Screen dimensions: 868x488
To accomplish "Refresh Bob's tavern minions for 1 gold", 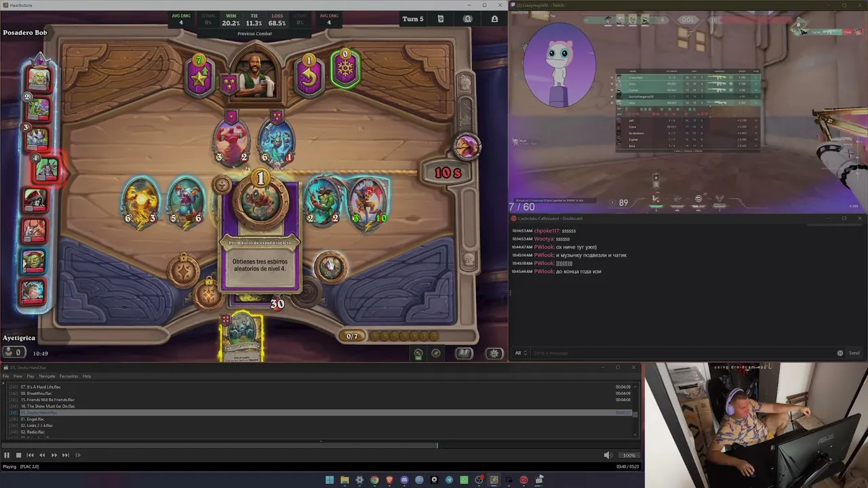I will [309, 76].
